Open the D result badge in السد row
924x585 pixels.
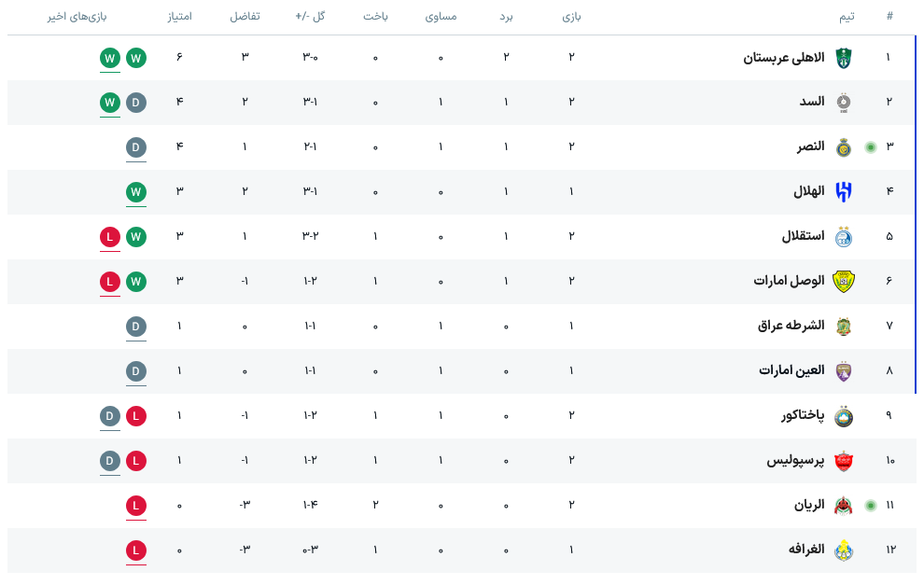pos(136,103)
